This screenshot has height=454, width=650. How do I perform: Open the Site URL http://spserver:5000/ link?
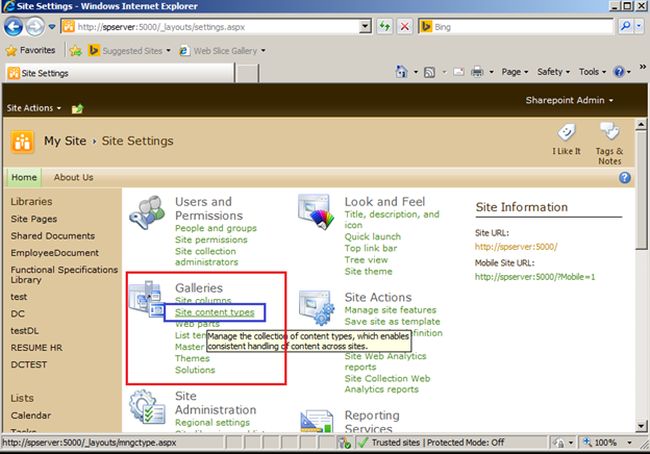(516, 247)
